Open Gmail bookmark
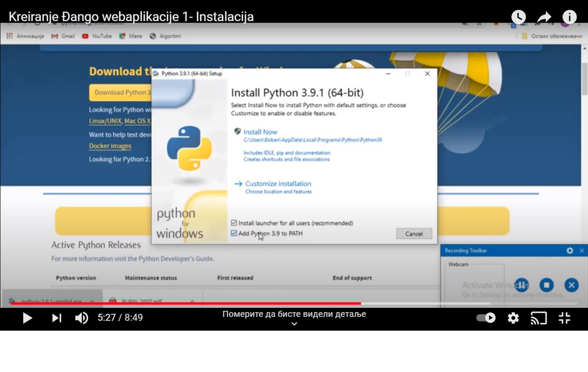The image size is (588, 372). (63, 36)
